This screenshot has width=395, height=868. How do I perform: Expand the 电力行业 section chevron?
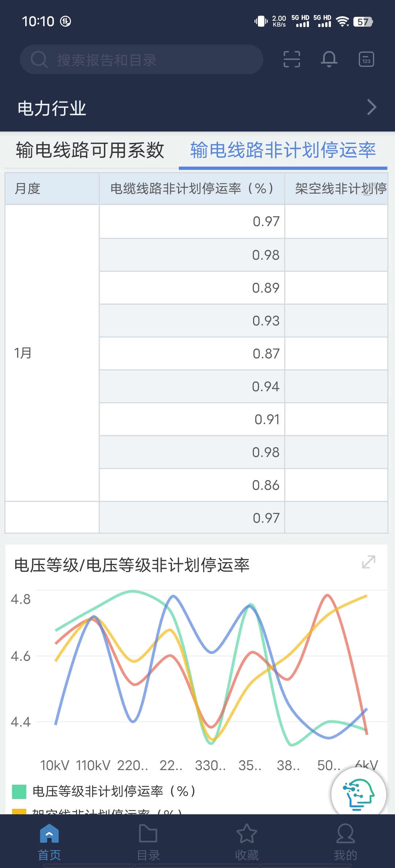point(372,107)
